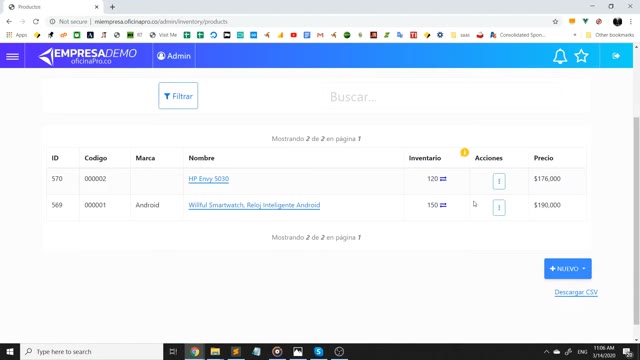
Task: Click the logout icon in header
Action: point(616,56)
